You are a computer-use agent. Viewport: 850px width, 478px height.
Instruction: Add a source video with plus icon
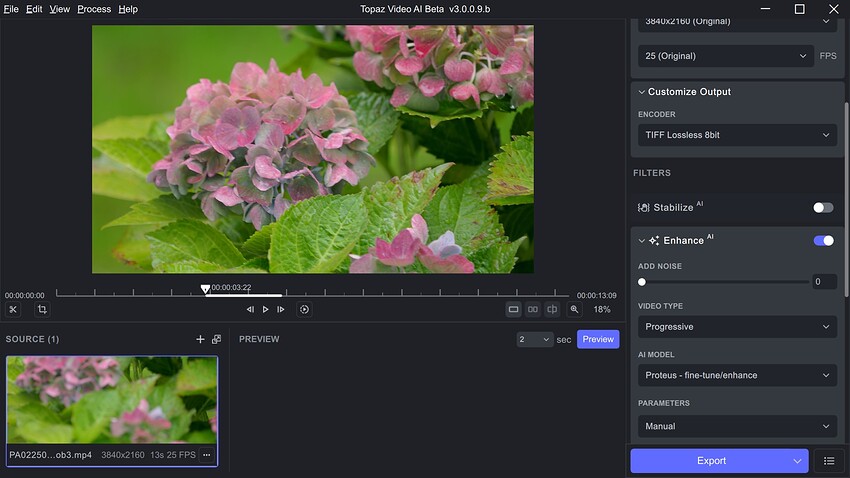pyautogui.click(x=200, y=339)
